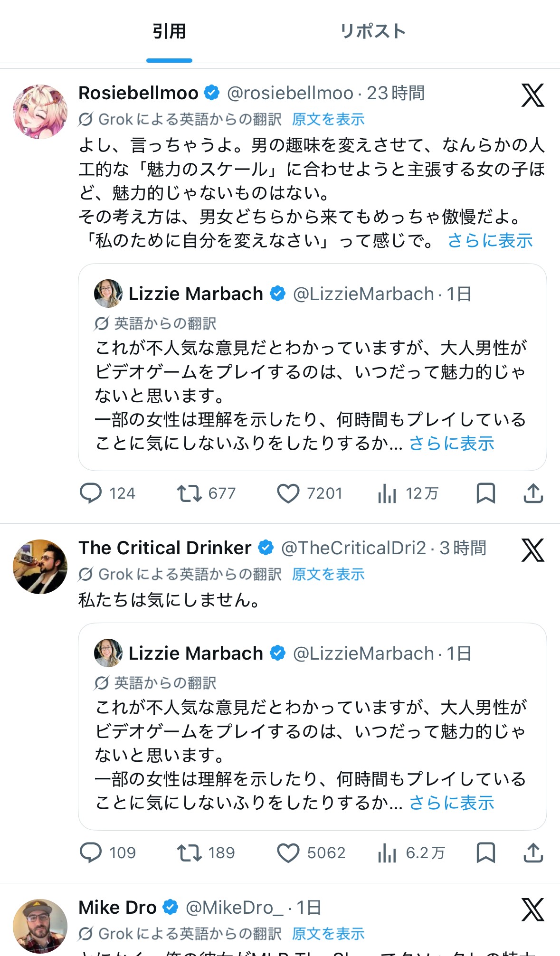The width and height of the screenshot is (560, 956).
Task: Show original text of Mike Dro's post
Action: tap(328, 934)
